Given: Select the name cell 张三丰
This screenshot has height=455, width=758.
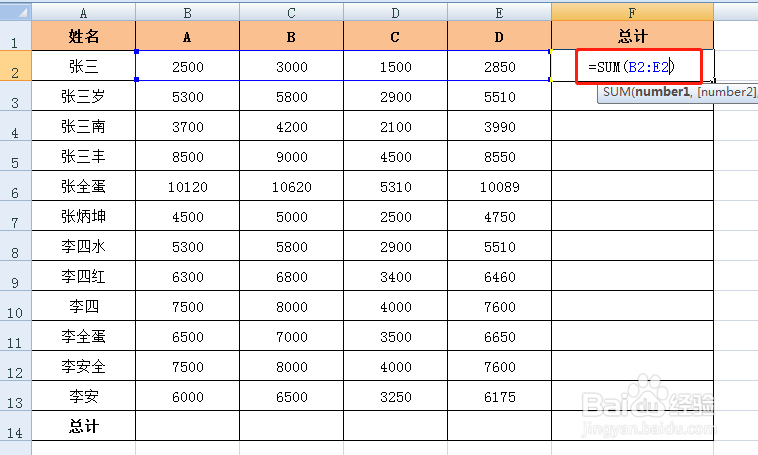Looking at the screenshot, I should click(x=84, y=156).
